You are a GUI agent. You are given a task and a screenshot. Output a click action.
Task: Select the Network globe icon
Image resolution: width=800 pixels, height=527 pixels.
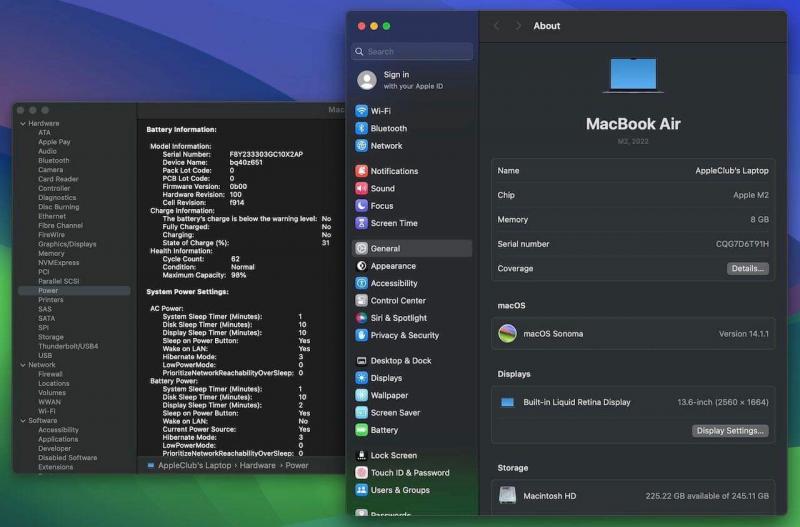coord(361,145)
